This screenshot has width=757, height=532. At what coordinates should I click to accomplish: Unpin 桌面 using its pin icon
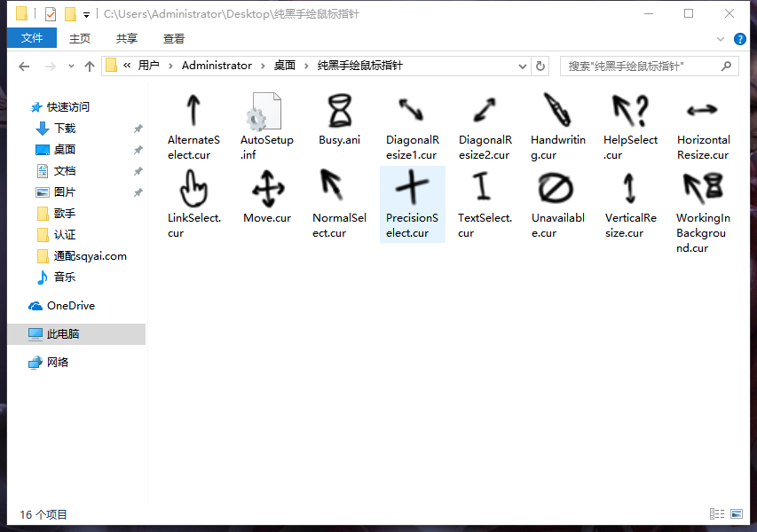coord(138,150)
